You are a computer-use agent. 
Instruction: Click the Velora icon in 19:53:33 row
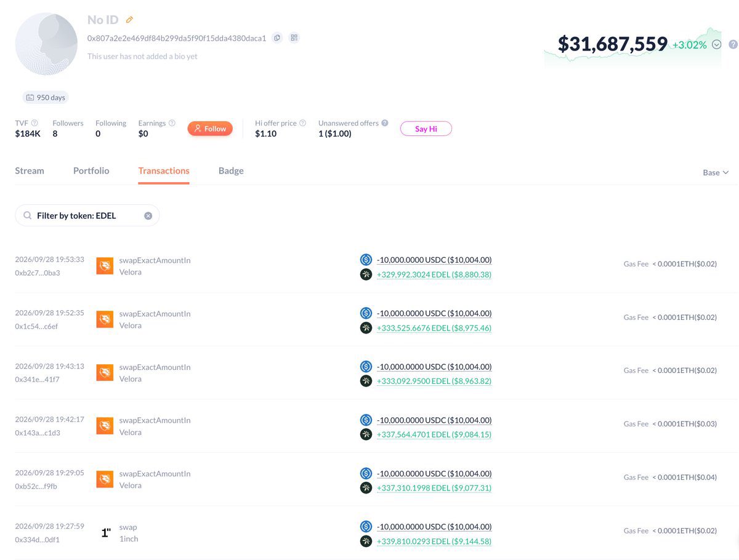[105, 266]
